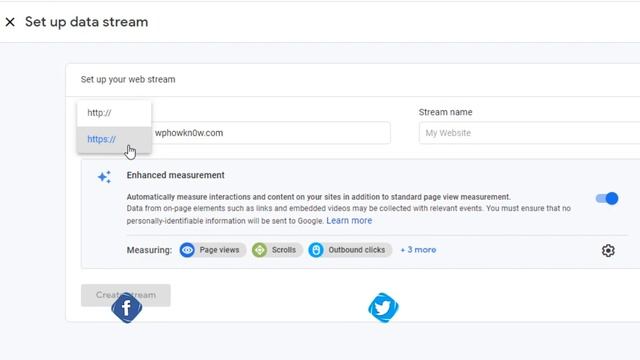Click the Stream name input field
This screenshot has height=360, width=640.
(529, 133)
